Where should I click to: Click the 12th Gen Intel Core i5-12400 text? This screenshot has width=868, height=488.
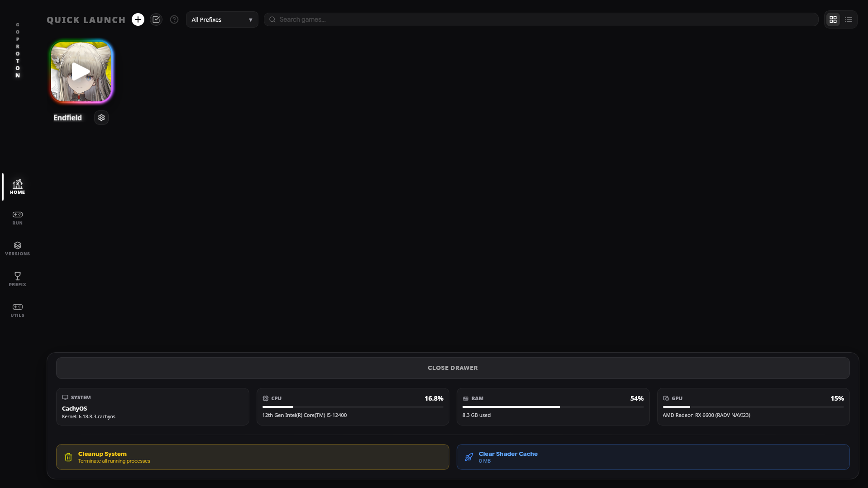(305, 415)
